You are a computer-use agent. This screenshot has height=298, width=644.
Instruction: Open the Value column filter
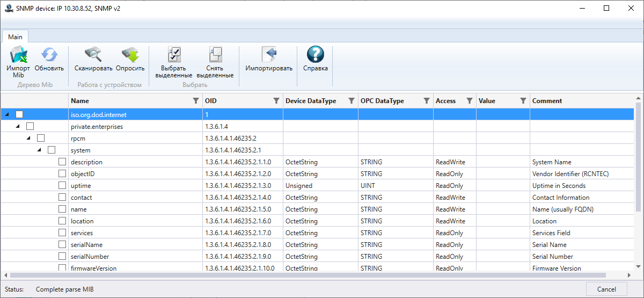[523, 100]
